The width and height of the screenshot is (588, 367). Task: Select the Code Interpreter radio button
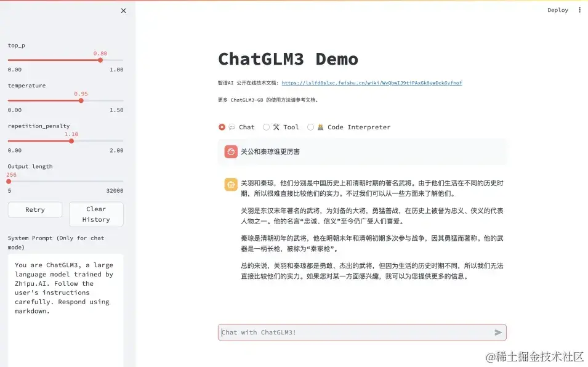(310, 127)
